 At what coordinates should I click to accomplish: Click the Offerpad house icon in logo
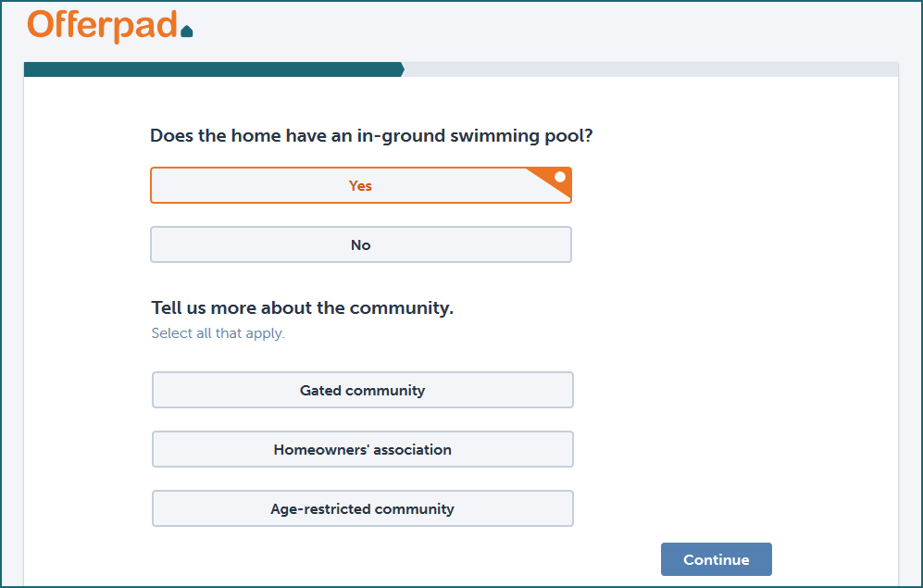(187, 31)
